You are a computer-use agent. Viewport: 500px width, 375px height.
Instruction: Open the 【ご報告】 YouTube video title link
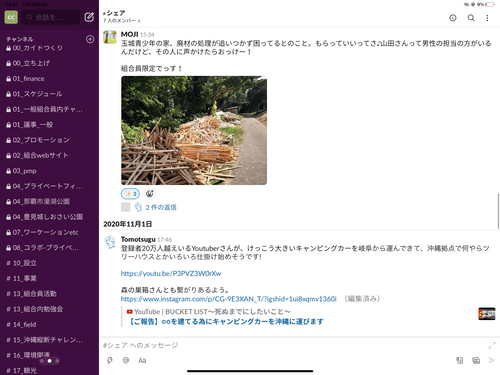tap(226, 322)
